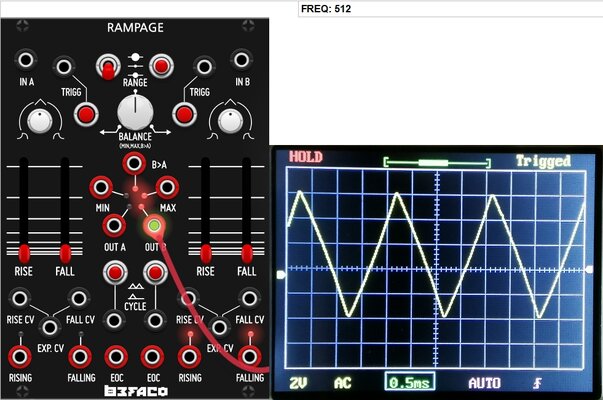
Task: Click the 2V voltage scale setting
Action: [x=298, y=383]
